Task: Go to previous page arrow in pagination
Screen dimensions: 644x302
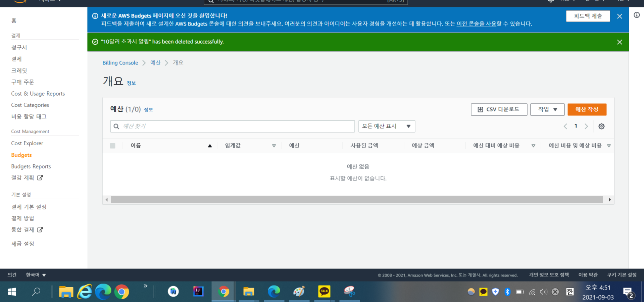Action: pyautogui.click(x=565, y=127)
